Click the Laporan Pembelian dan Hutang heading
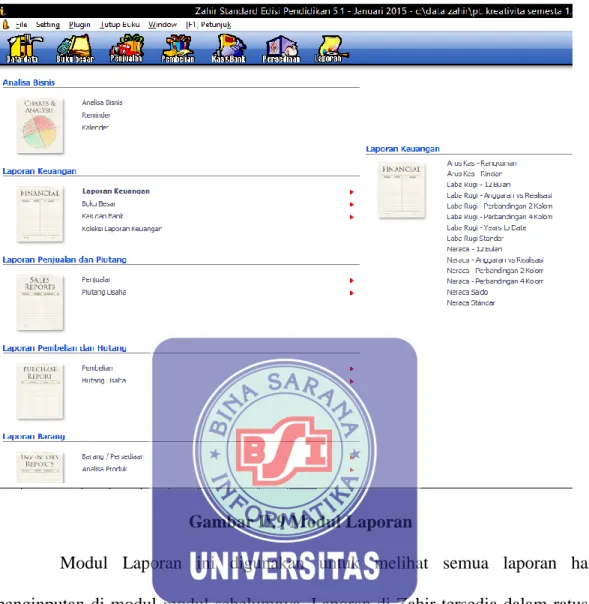Screen dimensions: 589x604 click(x=64, y=348)
